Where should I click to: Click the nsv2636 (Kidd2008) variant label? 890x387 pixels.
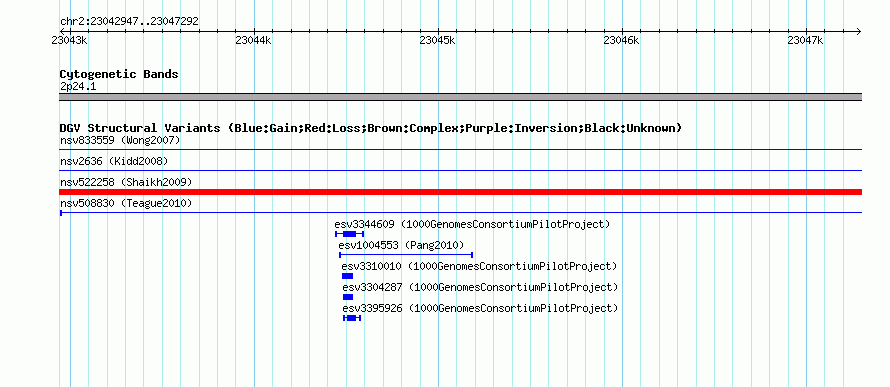(x=114, y=161)
